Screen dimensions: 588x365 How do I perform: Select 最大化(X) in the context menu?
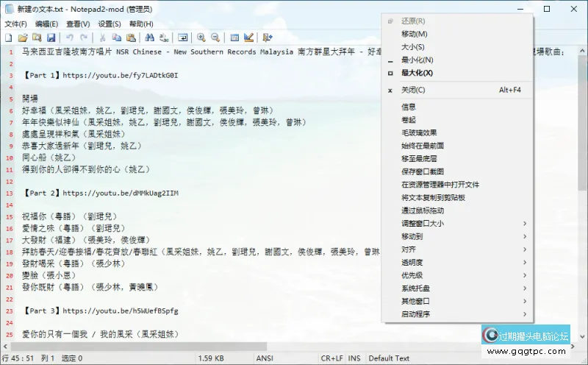click(x=457, y=73)
